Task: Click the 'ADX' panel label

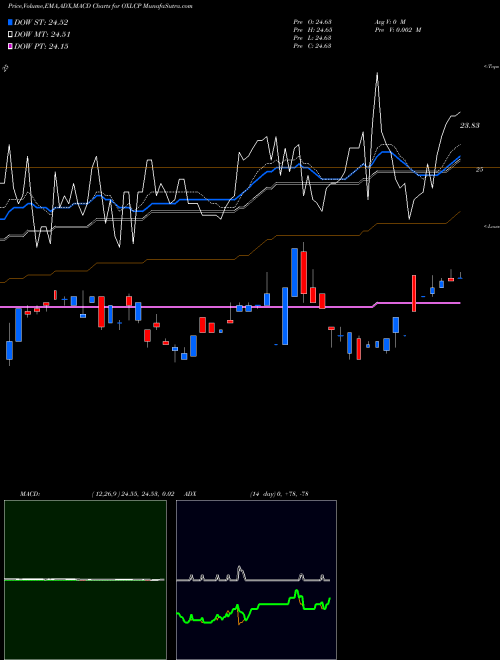Action: coord(190,494)
